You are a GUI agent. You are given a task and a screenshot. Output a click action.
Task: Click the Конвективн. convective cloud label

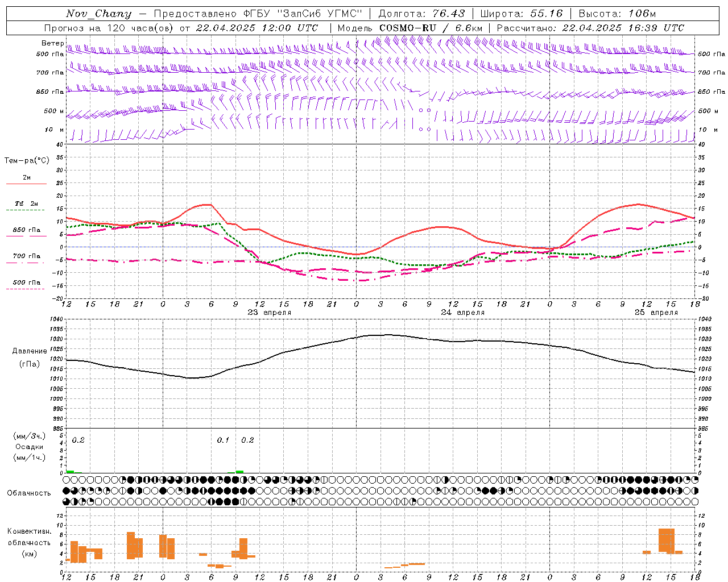coord(30,531)
